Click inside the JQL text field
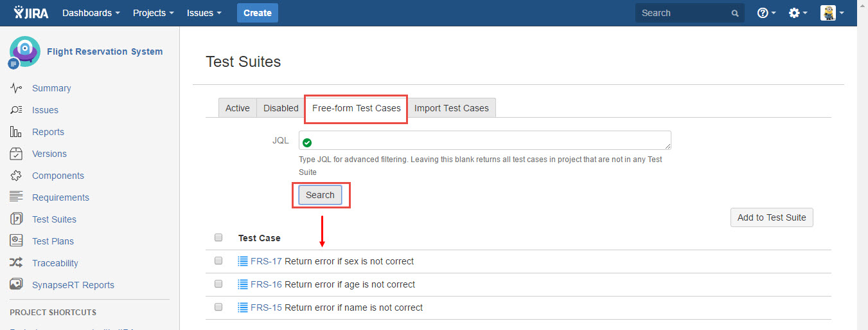Image resolution: width=868 pixels, height=330 pixels. tap(488, 140)
